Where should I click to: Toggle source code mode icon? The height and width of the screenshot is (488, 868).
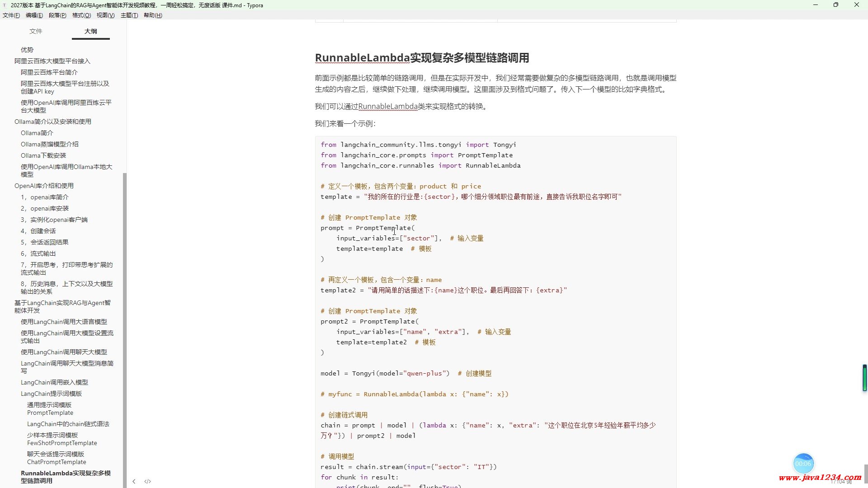click(147, 481)
